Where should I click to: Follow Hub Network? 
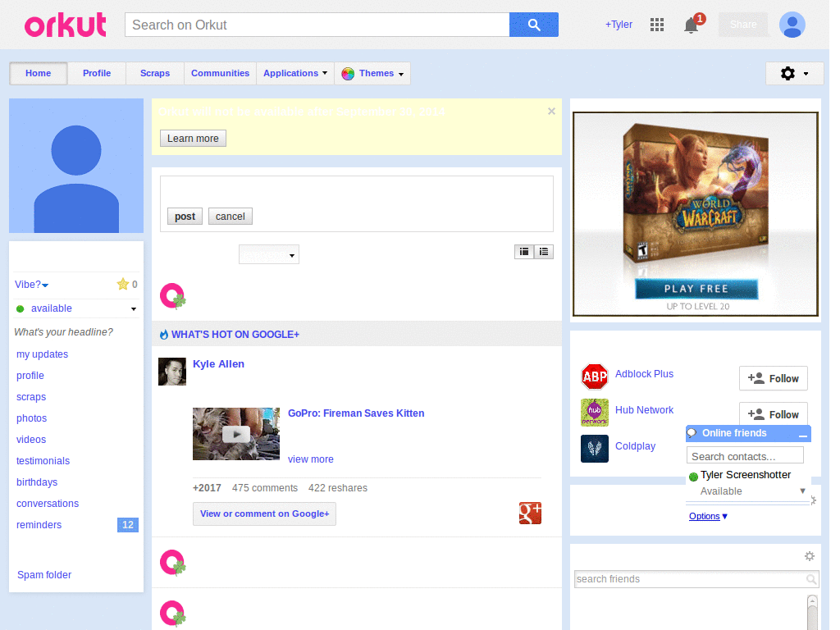pyautogui.click(x=773, y=413)
